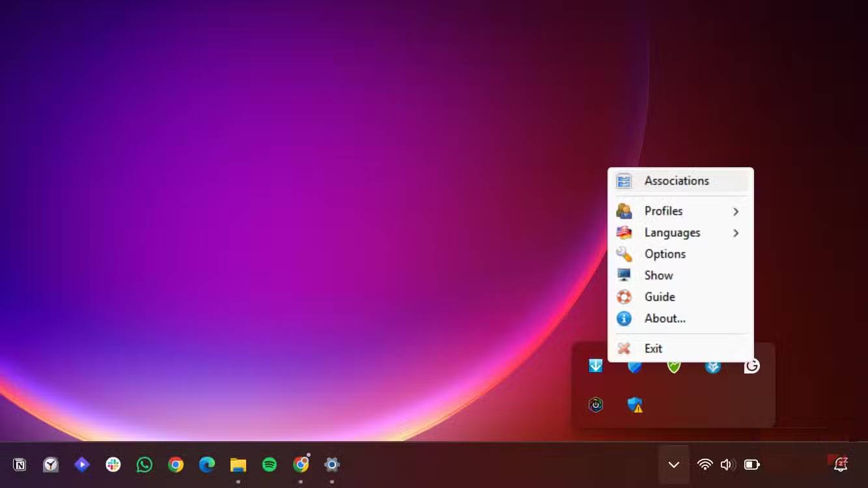Open Windows Security shield with warning
868x488 pixels.
[x=635, y=405]
